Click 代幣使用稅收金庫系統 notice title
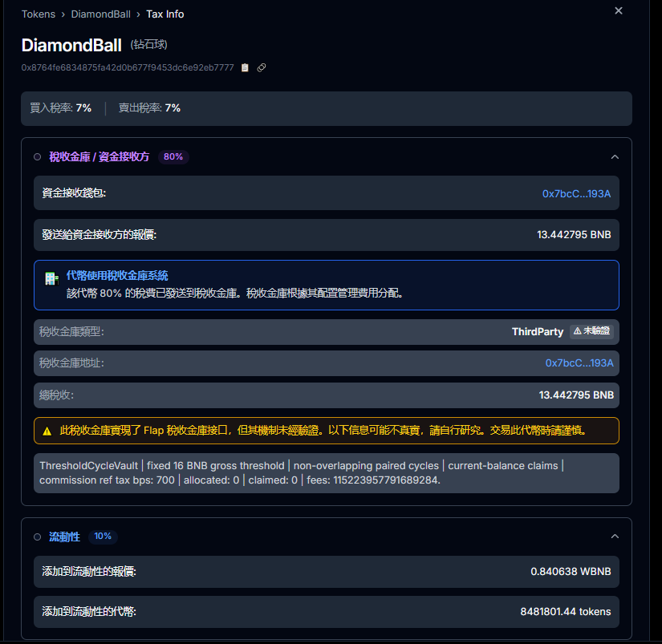 tap(117, 276)
